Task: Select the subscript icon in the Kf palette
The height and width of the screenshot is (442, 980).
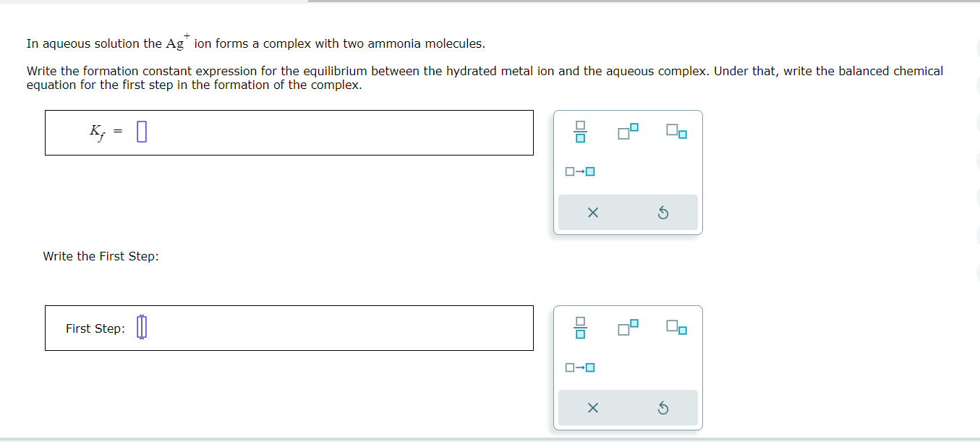Action: tap(676, 132)
